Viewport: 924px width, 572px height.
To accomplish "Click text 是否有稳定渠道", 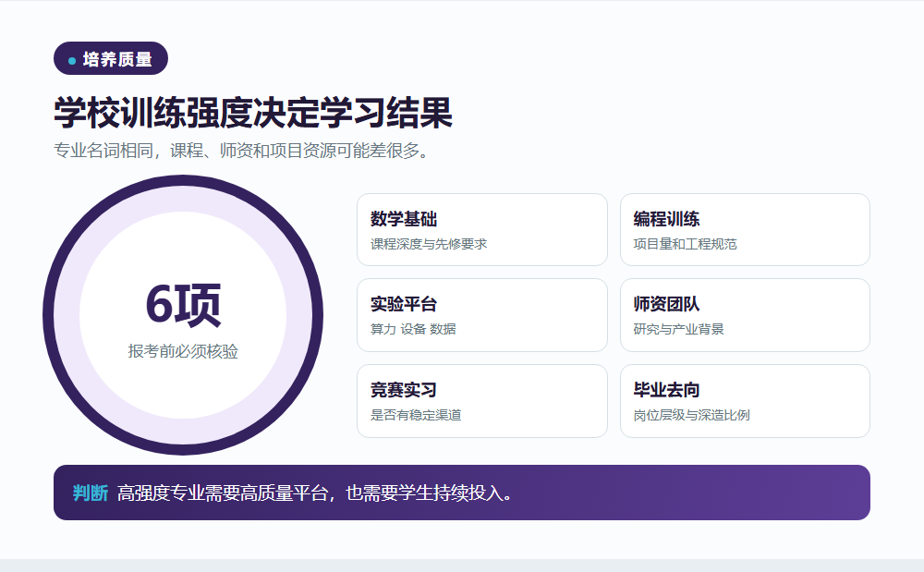I will (416, 415).
